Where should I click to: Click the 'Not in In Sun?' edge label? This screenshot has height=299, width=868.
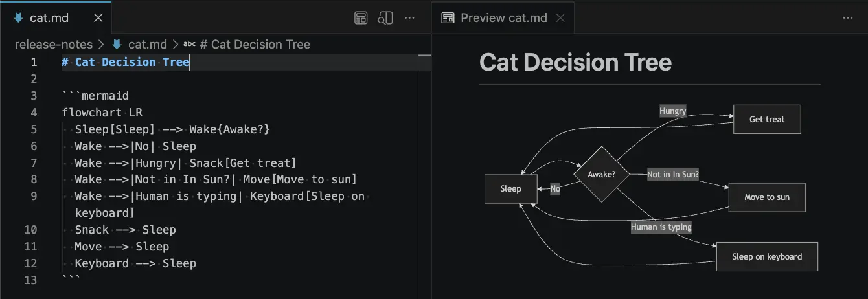[x=673, y=175]
